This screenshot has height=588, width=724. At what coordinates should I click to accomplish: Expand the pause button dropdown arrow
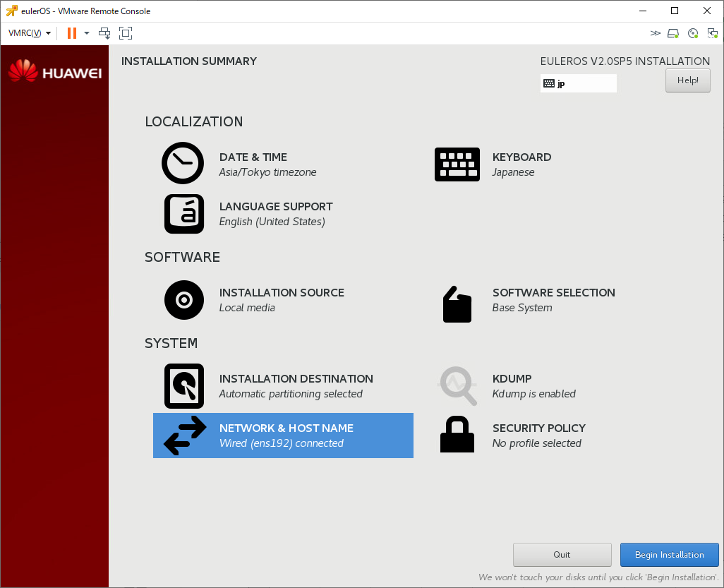[86, 32]
